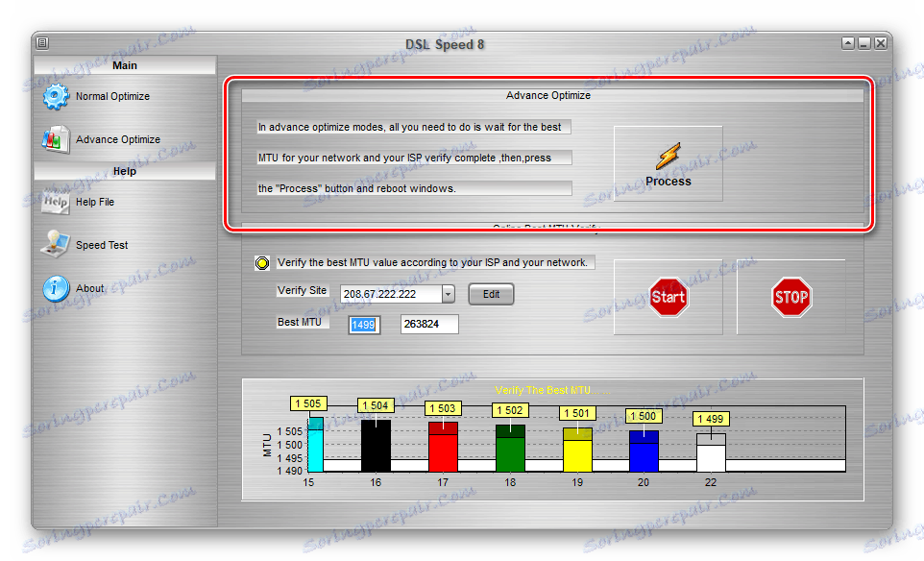Click the 1 505 bar label
Screen dimensions: 924x561
coord(308,403)
